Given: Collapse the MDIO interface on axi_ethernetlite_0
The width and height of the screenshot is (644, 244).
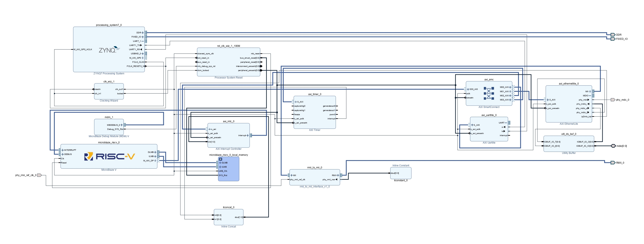Looking at the screenshot, I should tap(590, 95).
